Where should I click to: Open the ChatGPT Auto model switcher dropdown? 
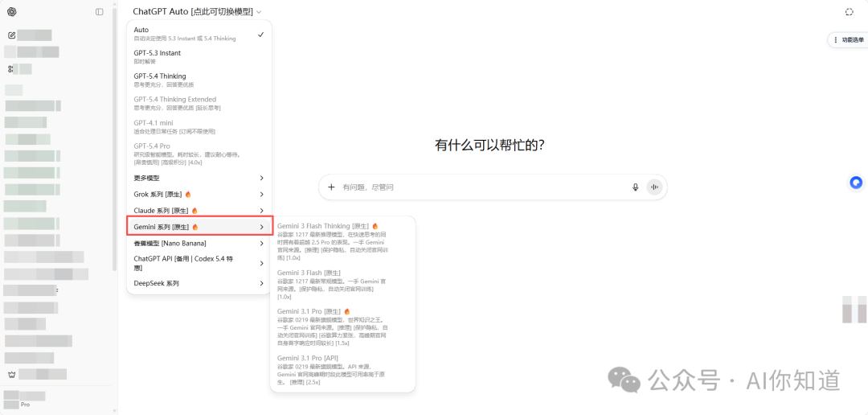click(198, 12)
